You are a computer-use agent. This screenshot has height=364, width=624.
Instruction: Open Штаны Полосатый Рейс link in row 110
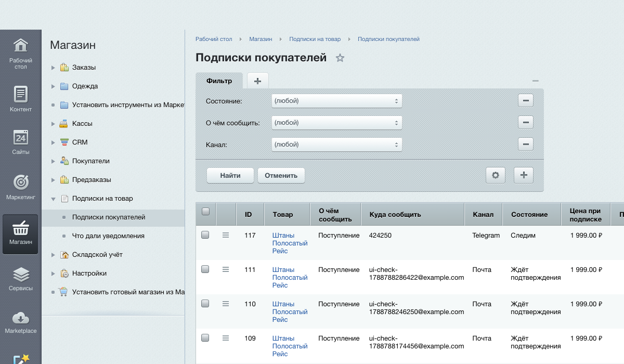tap(290, 311)
